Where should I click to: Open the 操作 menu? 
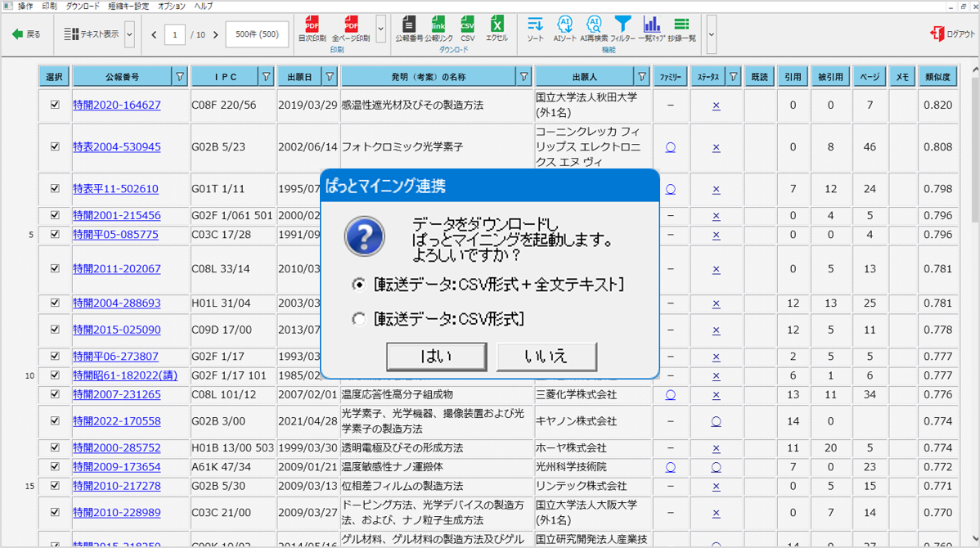tap(25, 6)
